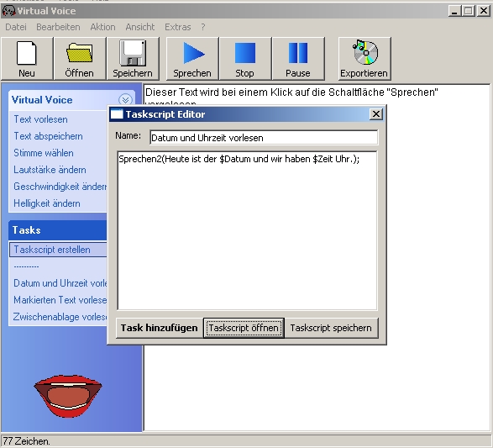Image resolution: width=493 pixels, height=448 pixels.
Task: Click the Text vorlesen link
Action: click(40, 119)
